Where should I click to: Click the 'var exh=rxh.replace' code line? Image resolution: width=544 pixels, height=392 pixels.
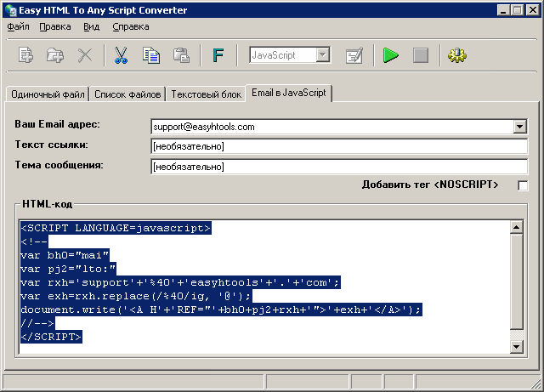pos(136,296)
